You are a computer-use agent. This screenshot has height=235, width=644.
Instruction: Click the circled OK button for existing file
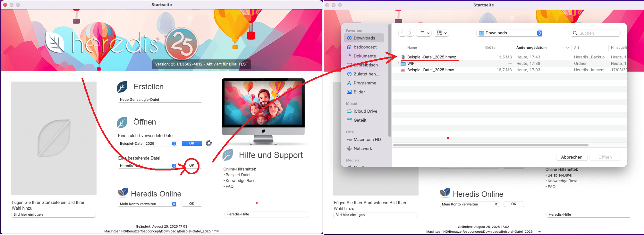(192, 166)
